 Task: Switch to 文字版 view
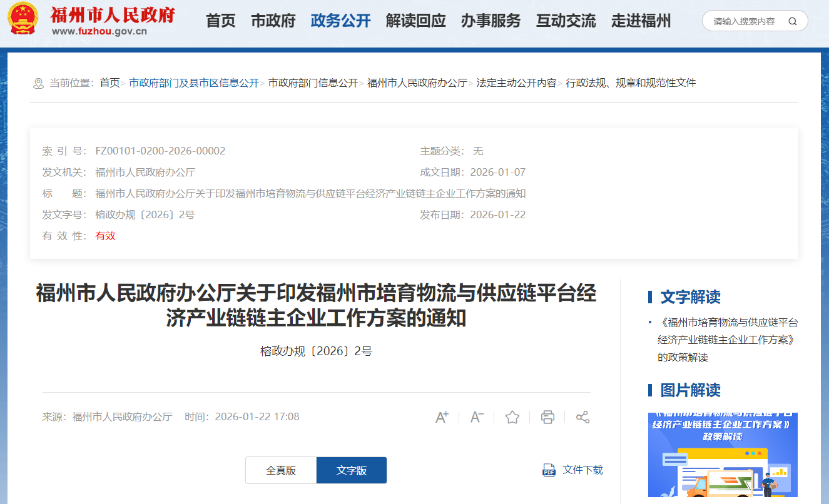tap(352, 470)
